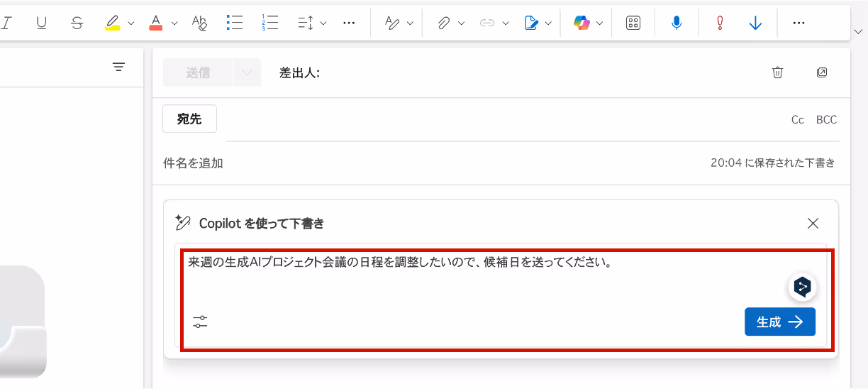Click the insert link icon
This screenshot has height=389, width=868.
pos(487,23)
